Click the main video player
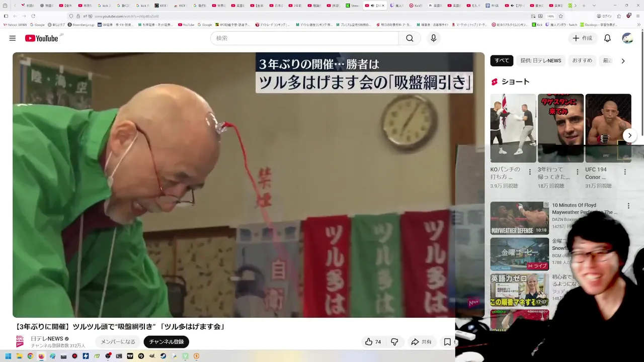Image resolution: width=644 pixels, height=362 pixels. coord(249,185)
